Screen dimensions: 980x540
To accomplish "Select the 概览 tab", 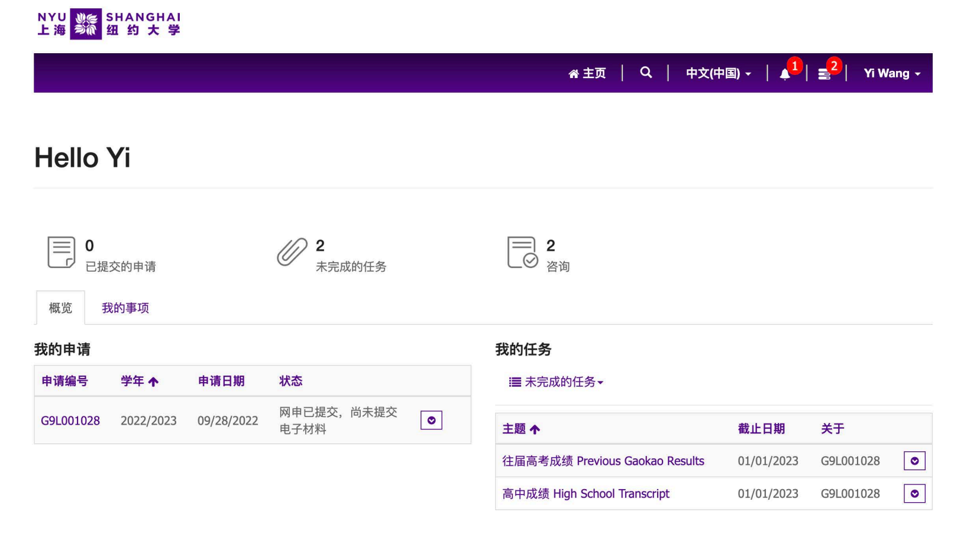I will [x=60, y=308].
